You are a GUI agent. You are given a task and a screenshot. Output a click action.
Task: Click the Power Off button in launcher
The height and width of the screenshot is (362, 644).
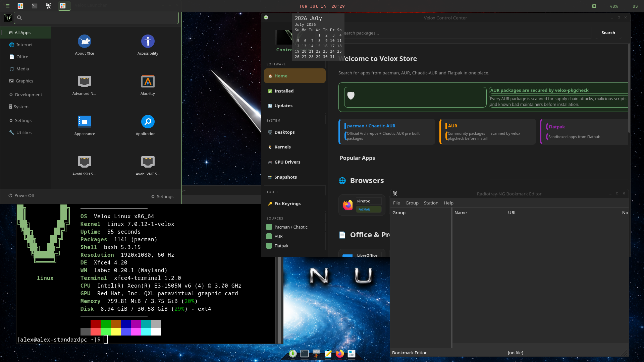21,195
